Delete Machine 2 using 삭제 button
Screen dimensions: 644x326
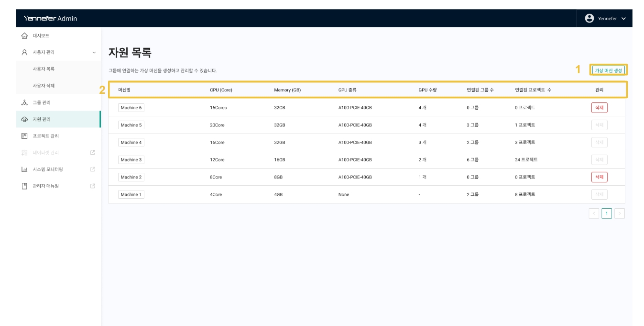pos(599,177)
